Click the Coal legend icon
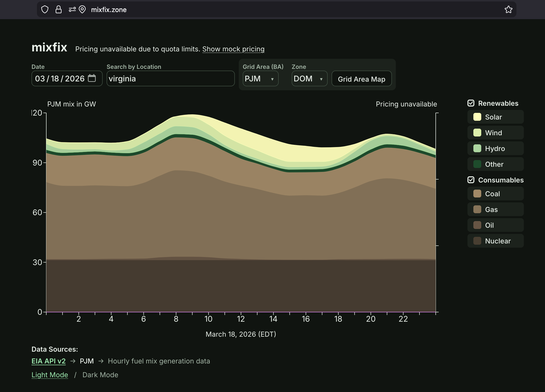Viewport: 545px width, 392px height. 477,194
